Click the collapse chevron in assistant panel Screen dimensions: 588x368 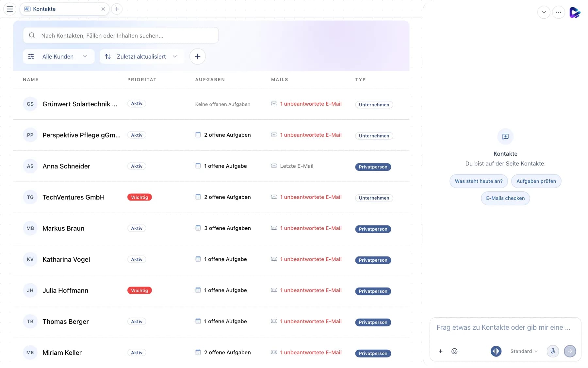pos(544,12)
